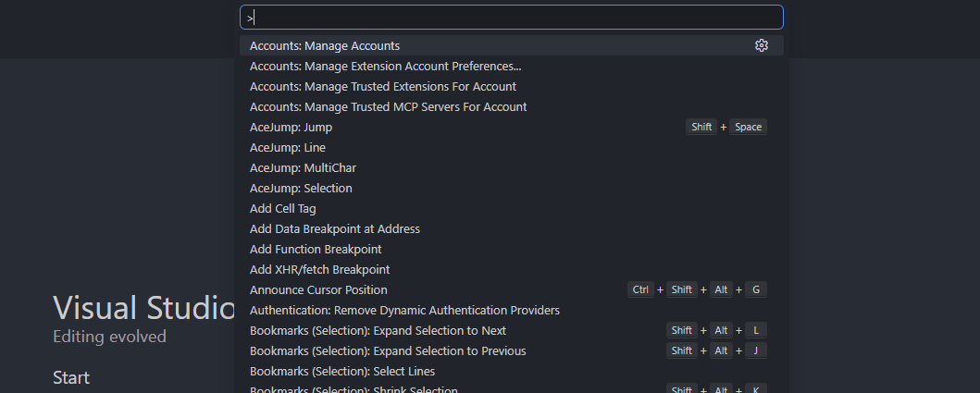Run Bookmarks (Selection): Select Lines
This screenshot has height=393, width=980.
[511, 371]
